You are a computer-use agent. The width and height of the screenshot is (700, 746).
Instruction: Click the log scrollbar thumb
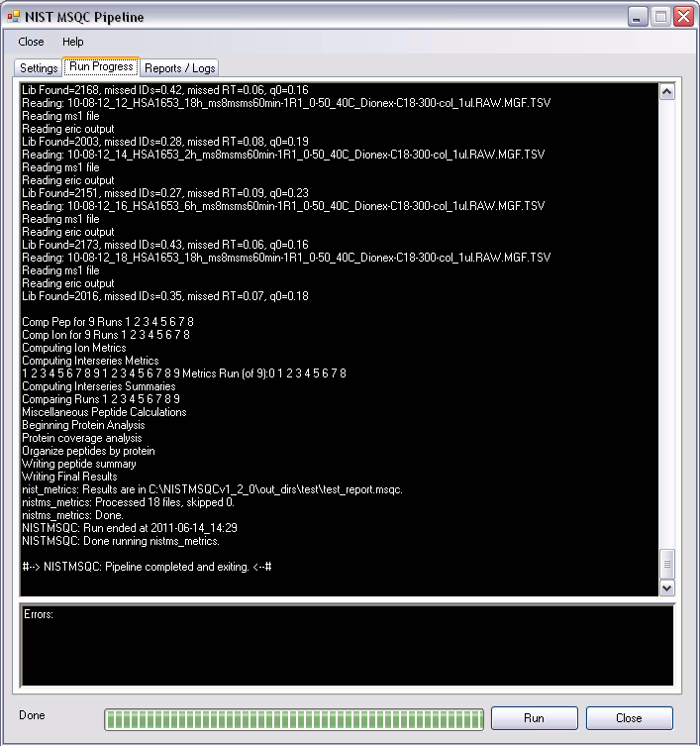[666, 564]
